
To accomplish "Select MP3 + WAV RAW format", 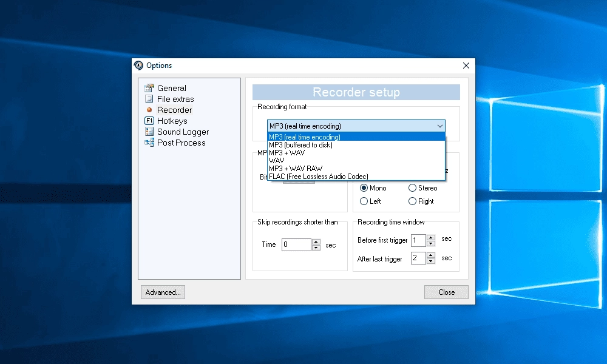I will click(x=356, y=168).
